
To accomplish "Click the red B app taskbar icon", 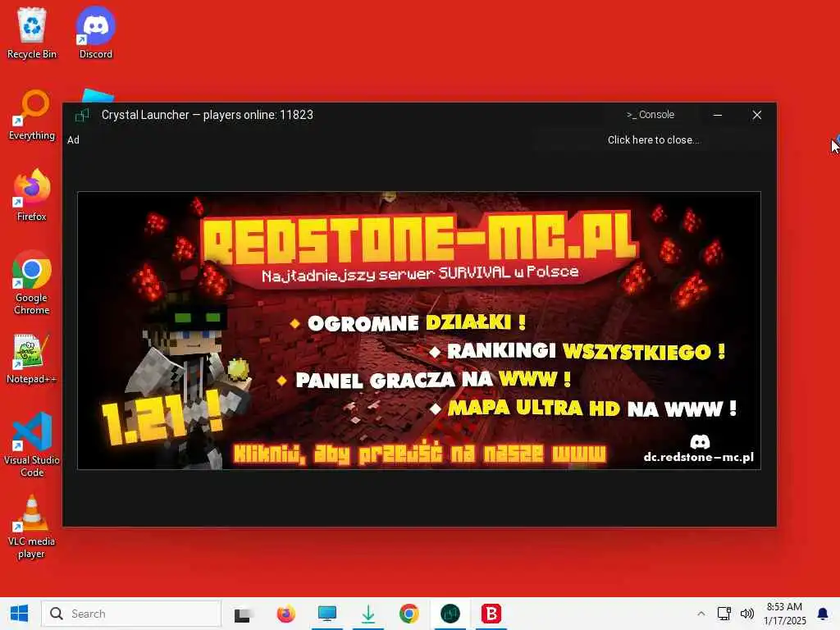I will [491, 614].
